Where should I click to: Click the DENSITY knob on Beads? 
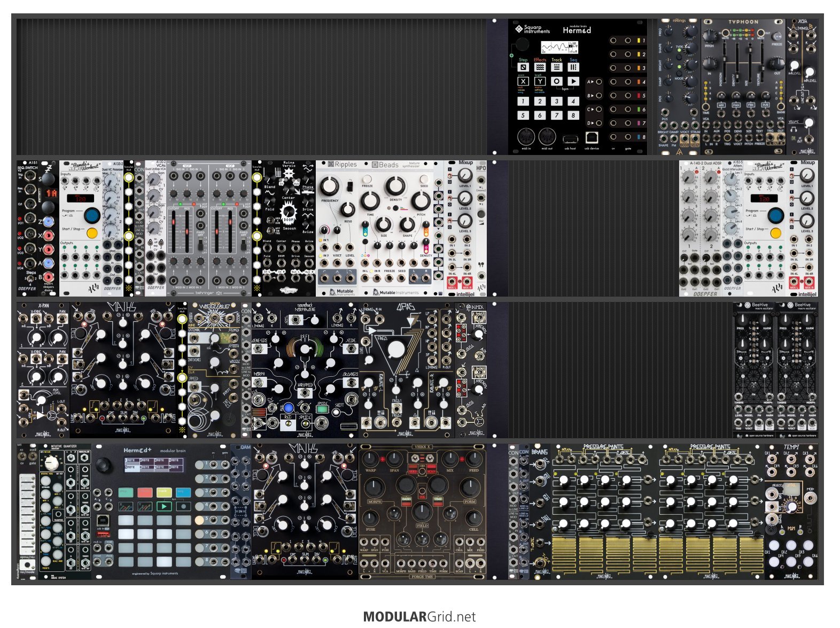tap(395, 185)
